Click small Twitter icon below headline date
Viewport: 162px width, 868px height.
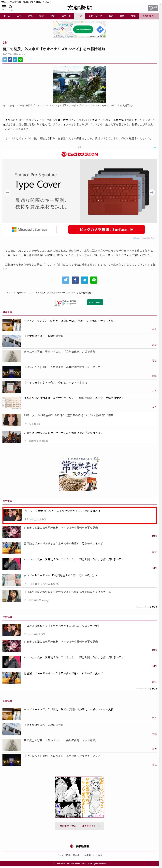[5, 59]
